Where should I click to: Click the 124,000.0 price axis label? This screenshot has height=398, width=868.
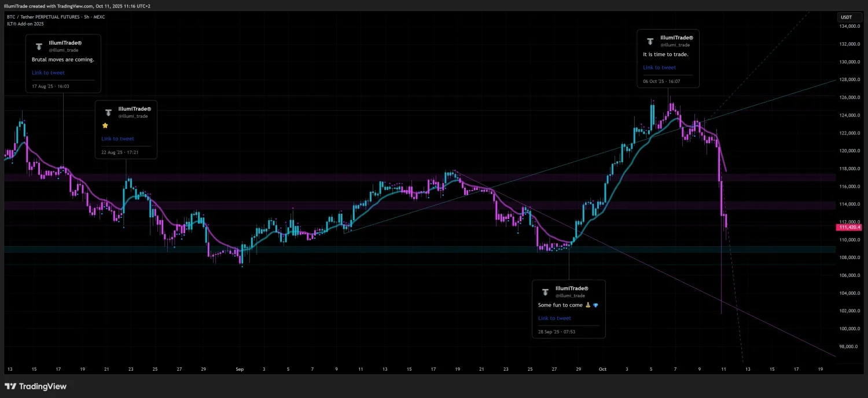(848, 115)
